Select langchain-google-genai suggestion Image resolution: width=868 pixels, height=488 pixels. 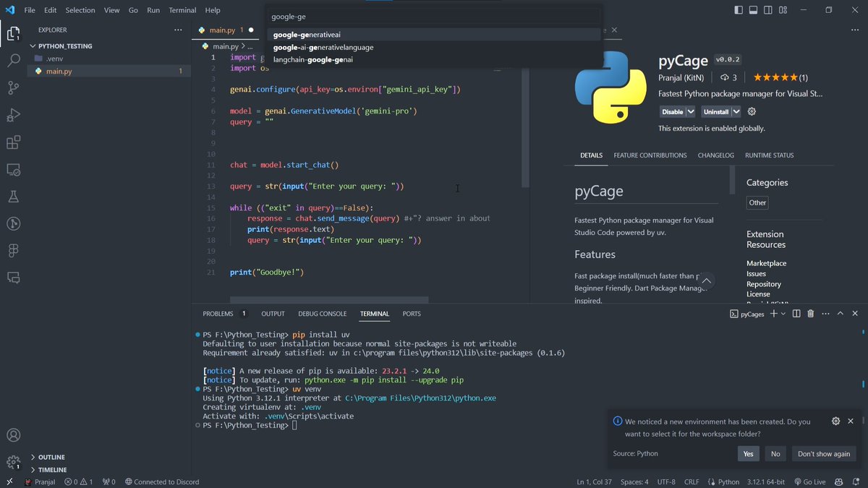[434, 59]
